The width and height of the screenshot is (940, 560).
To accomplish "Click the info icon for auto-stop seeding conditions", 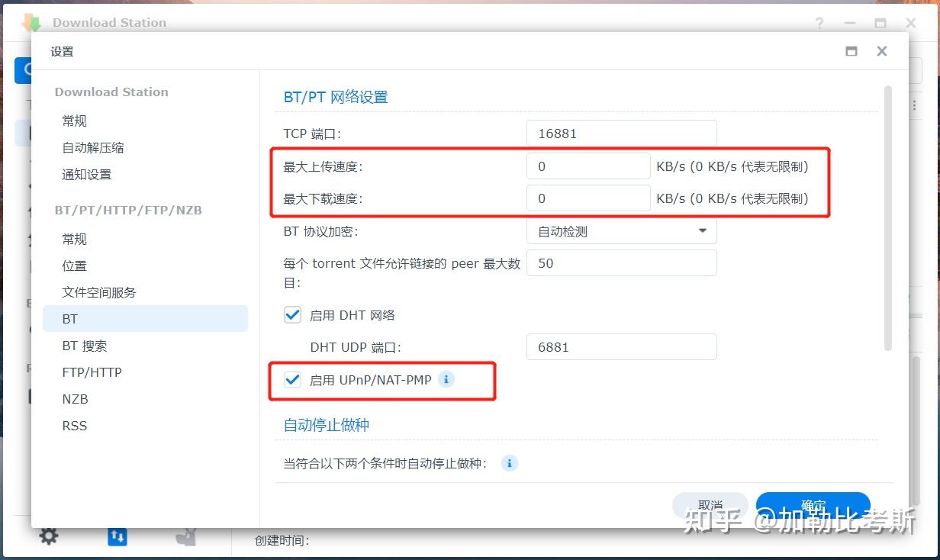I will 509,463.
